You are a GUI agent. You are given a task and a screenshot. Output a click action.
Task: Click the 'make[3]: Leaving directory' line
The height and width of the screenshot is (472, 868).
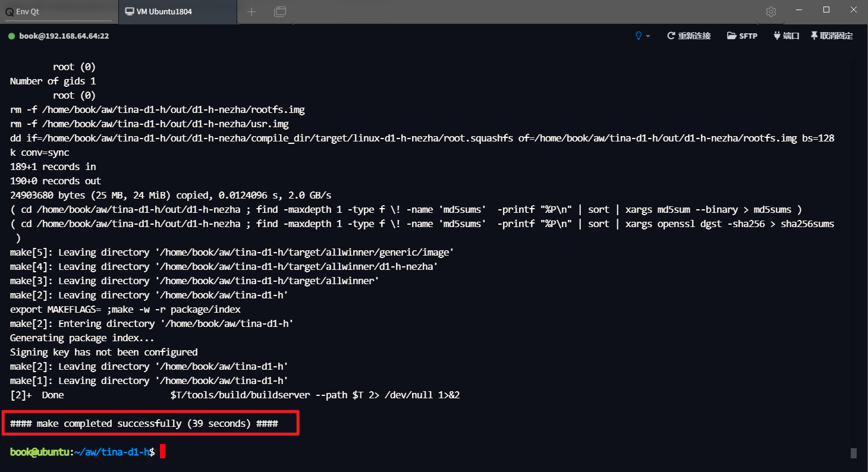click(x=194, y=281)
